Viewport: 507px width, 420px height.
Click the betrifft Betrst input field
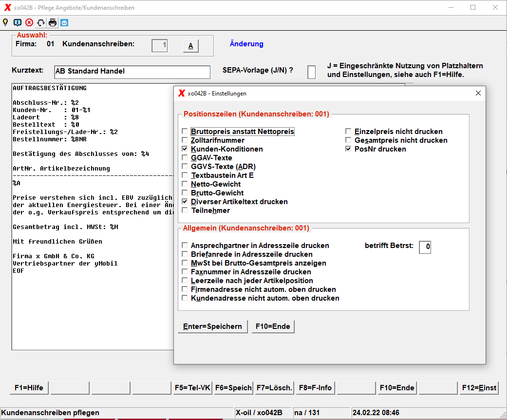coord(425,247)
